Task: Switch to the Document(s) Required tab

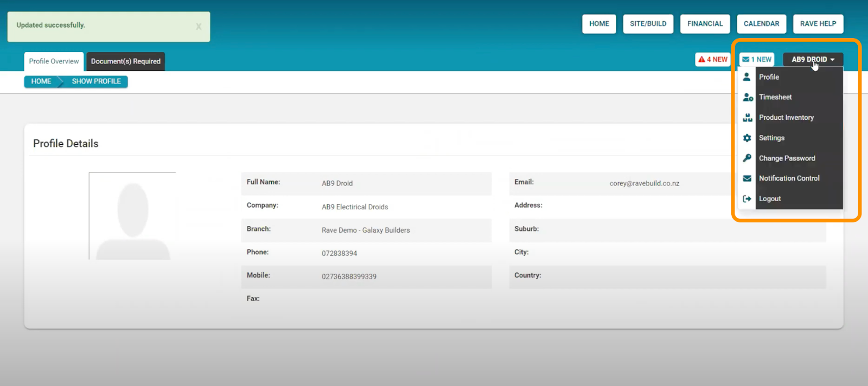Action: tap(125, 61)
